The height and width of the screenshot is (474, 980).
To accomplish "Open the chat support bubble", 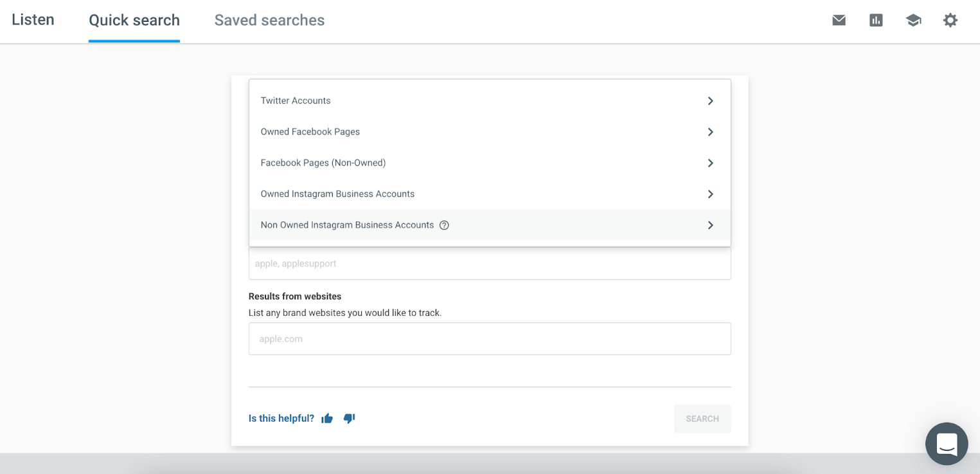I will pos(947,444).
